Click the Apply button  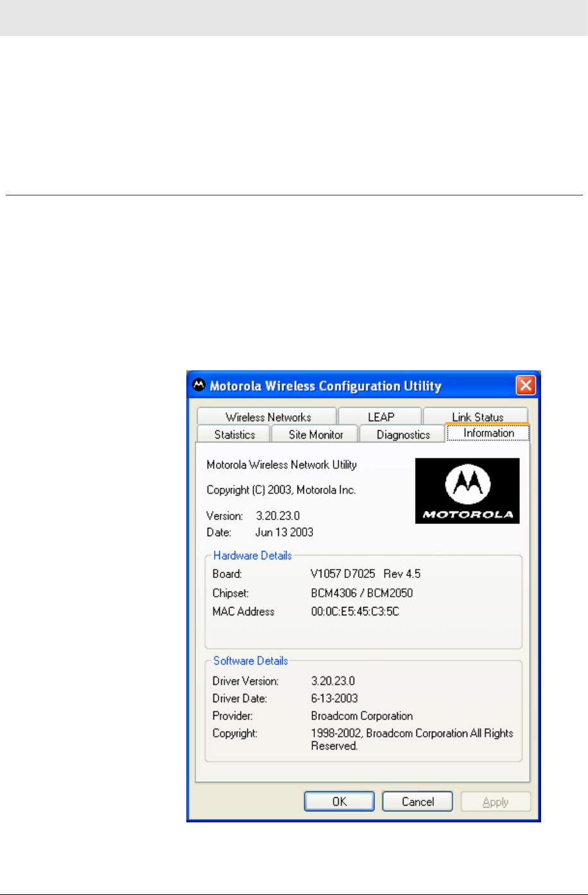(495, 802)
